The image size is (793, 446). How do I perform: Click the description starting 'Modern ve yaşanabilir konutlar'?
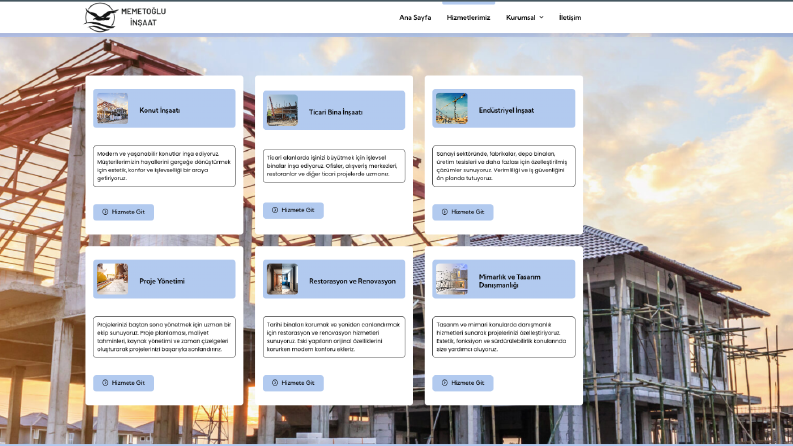164,166
